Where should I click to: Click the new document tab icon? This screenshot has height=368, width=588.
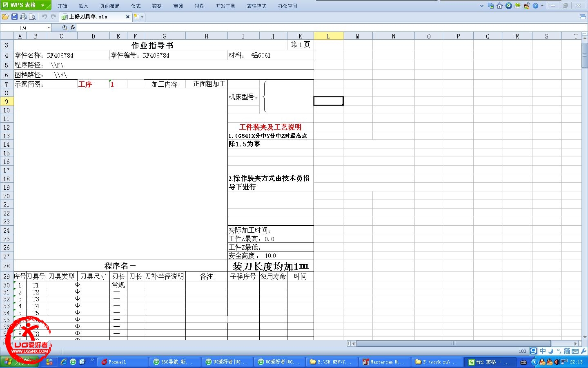137,17
